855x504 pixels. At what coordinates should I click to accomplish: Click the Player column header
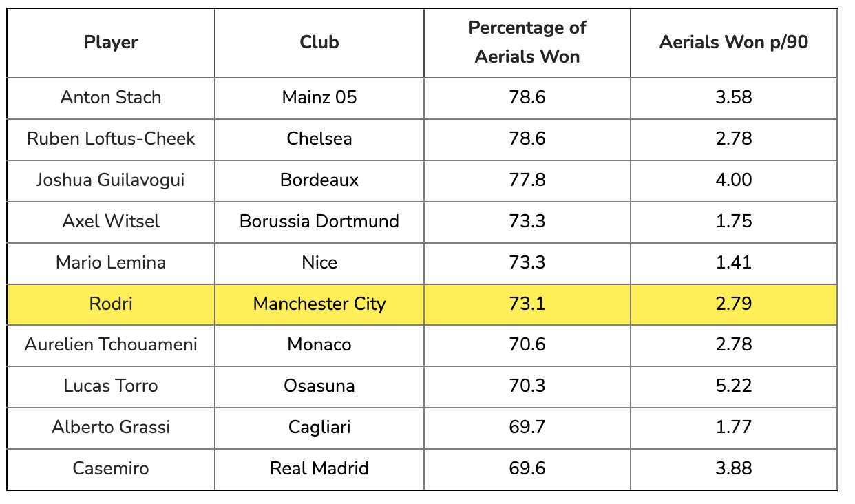(111, 43)
